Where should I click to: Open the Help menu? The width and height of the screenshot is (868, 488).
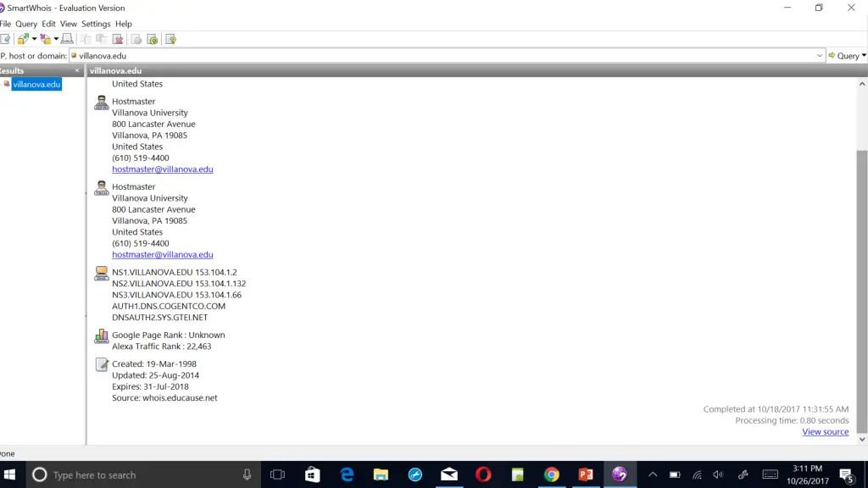(x=124, y=24)
